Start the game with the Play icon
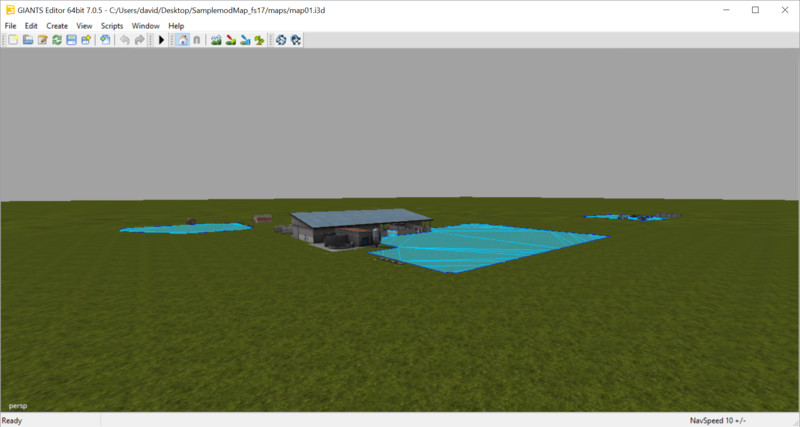 [x=162, y=40]
